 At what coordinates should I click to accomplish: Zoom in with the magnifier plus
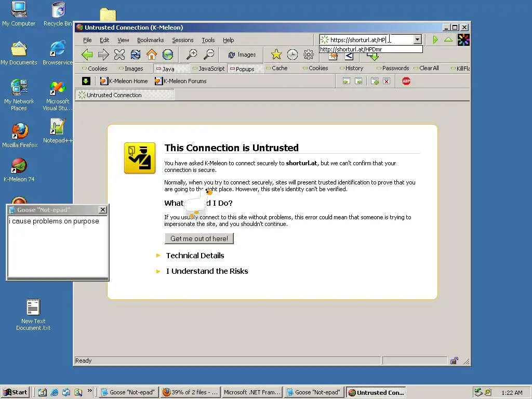192,54
